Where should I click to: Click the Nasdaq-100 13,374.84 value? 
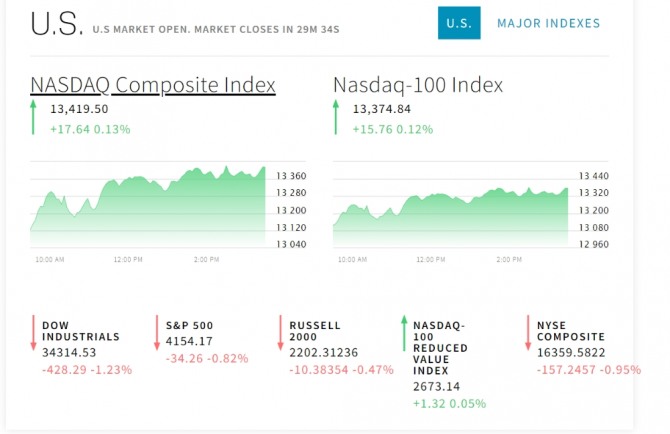click(382, 109)
